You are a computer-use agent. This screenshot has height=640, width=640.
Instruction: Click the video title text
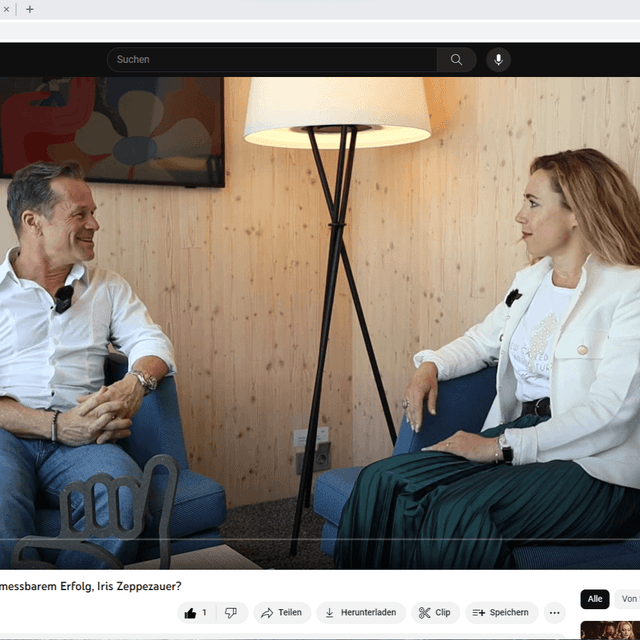click(x=90, y=586)
